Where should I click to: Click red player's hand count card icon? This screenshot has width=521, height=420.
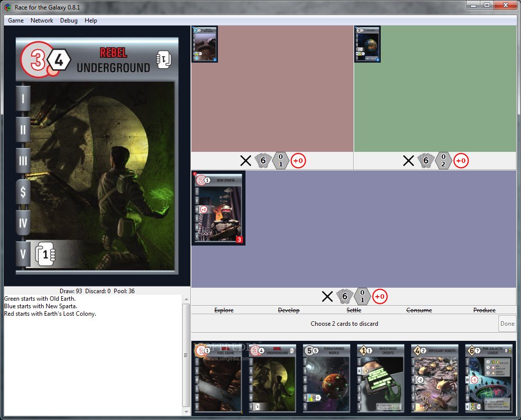[263, 160]
